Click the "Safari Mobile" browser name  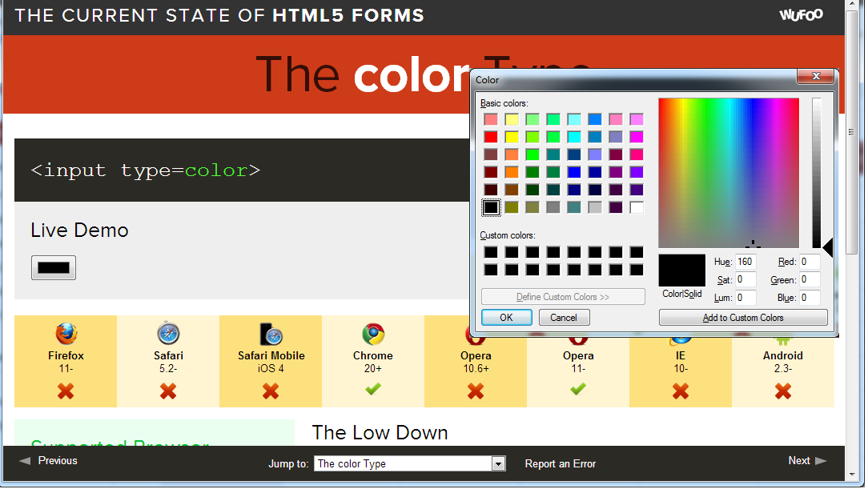[271, 355]
